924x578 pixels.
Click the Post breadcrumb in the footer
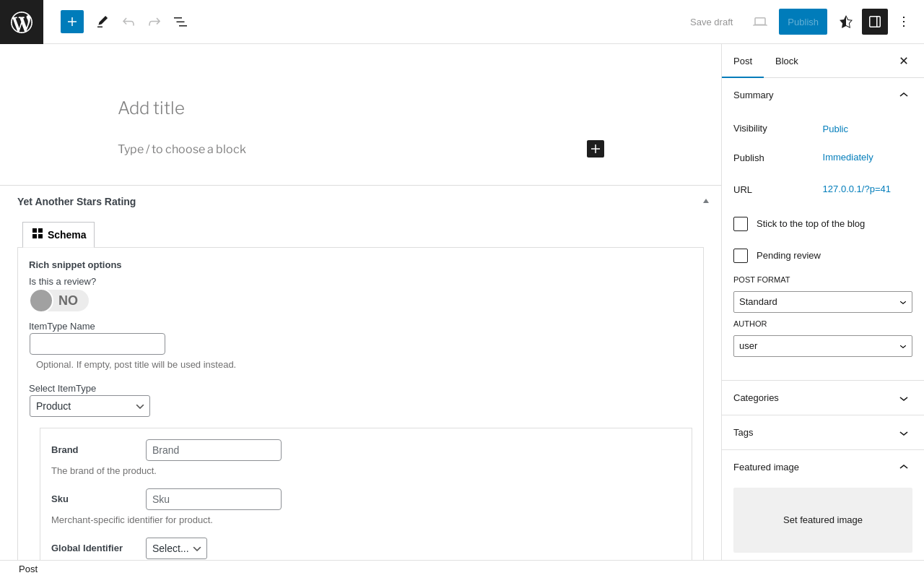click(x=28, y=569)
